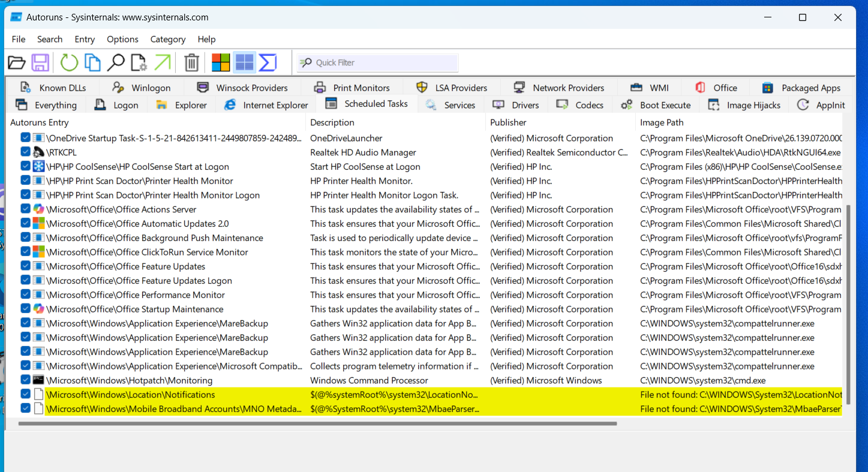View the Packaged Apps tab
Screen dimensions: 868x472
click(801, 88)
